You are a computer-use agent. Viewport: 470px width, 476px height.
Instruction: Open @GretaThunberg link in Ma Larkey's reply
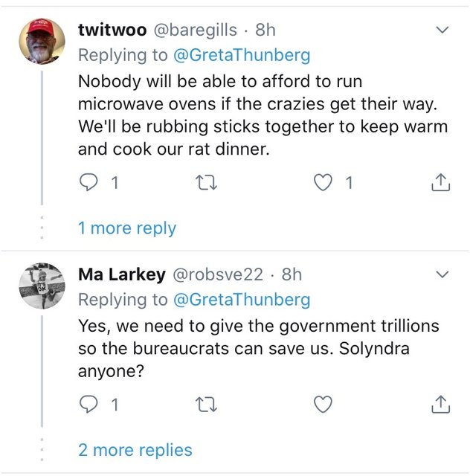coord(242,300)
